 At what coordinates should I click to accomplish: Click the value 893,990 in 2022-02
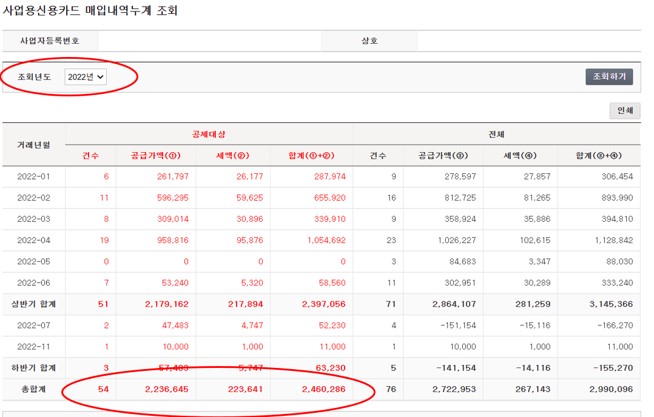pos(617,198)
